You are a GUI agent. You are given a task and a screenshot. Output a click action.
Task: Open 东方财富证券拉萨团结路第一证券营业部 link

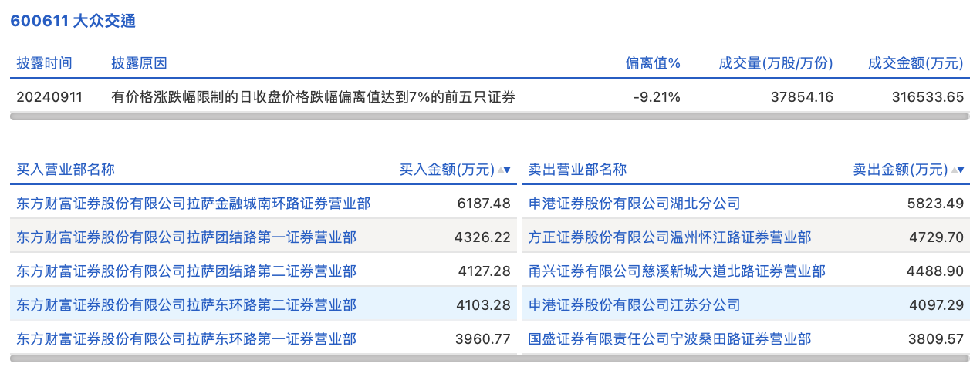point(186,237)
